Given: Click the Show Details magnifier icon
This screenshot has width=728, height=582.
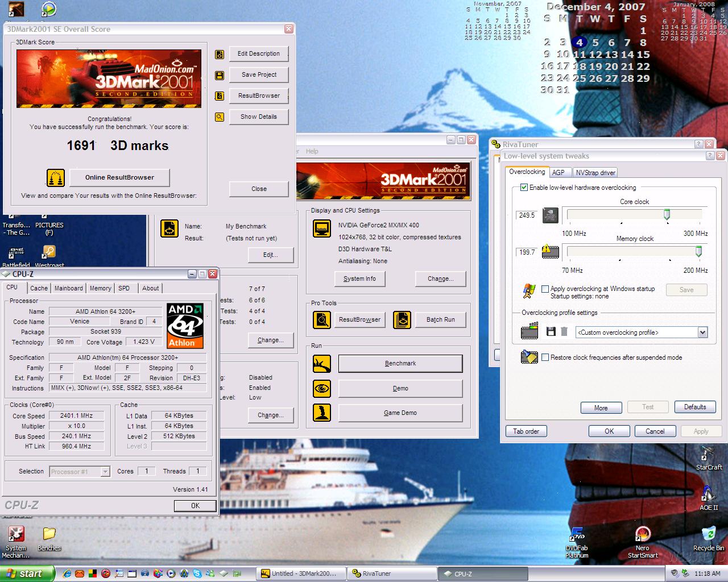Looking at the screenshot, I should (220, 117).
